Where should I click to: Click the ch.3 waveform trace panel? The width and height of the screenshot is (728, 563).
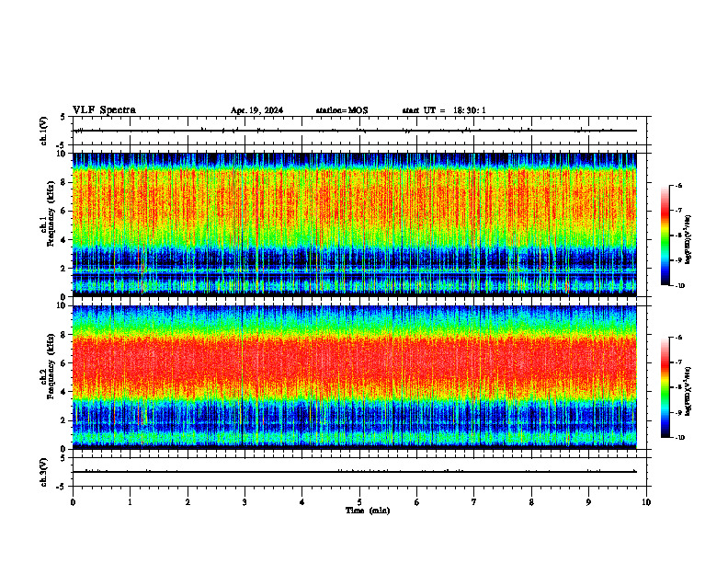click(359, 472)
